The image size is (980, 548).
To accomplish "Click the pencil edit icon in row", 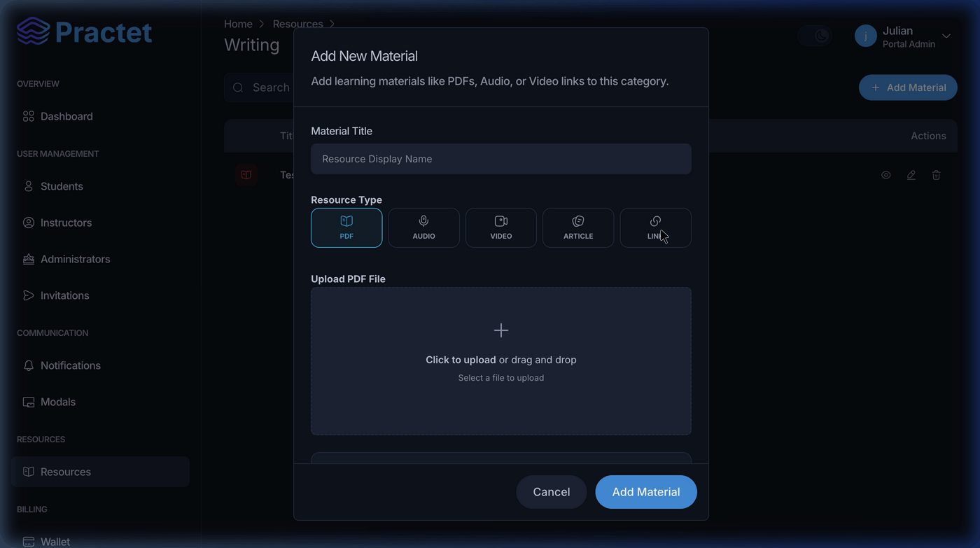I will (x=911, y=175).
